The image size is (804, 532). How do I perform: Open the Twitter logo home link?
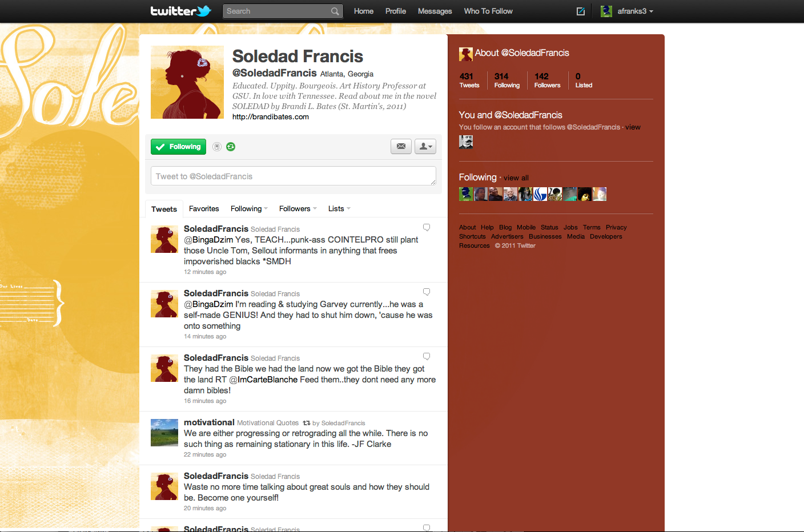click(x=180, y=11)
